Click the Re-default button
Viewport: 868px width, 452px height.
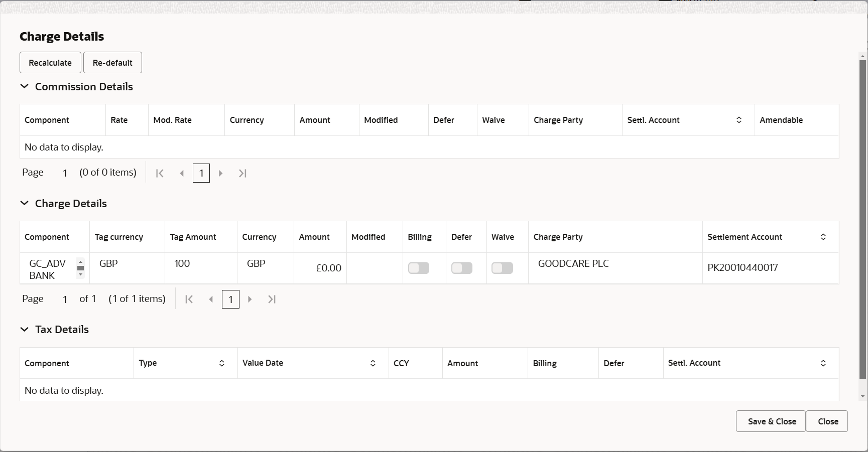click(112, 62)
